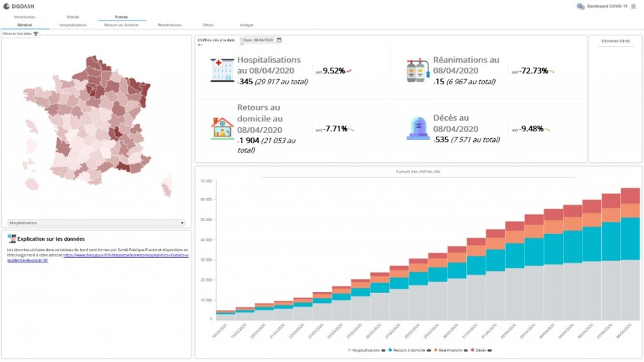Screen dimensions: 644x362
Task: Click the green downward trend arrow next to -72.73%
Action: tap(552, 72)
